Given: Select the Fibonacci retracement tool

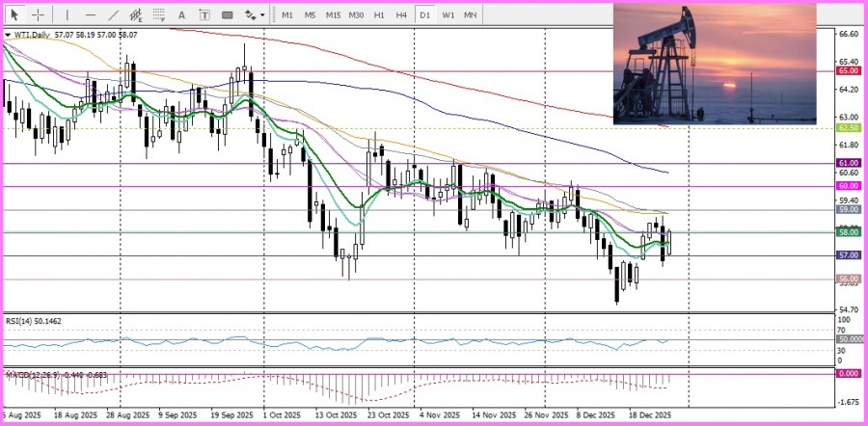Looking at the screenshot, I should tap(159, 15).
